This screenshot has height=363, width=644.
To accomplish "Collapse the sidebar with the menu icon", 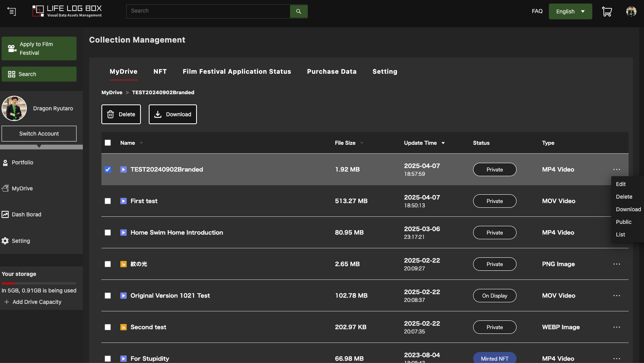I will point(12,11).
